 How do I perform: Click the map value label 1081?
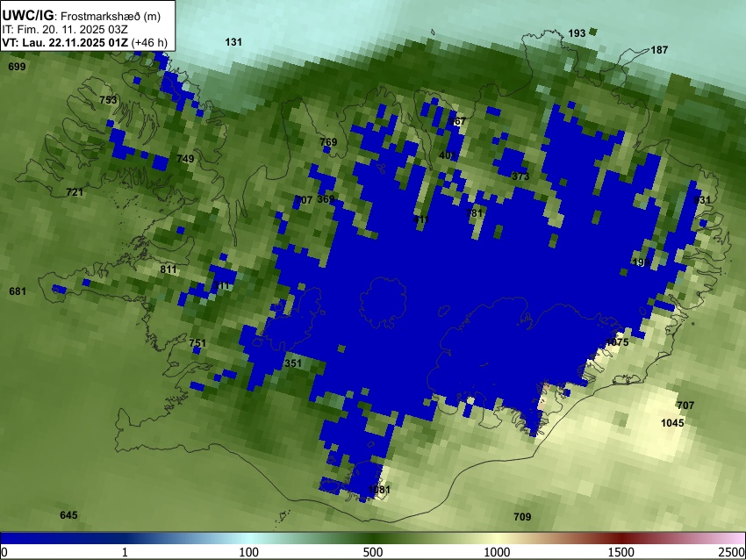point(379,489)
